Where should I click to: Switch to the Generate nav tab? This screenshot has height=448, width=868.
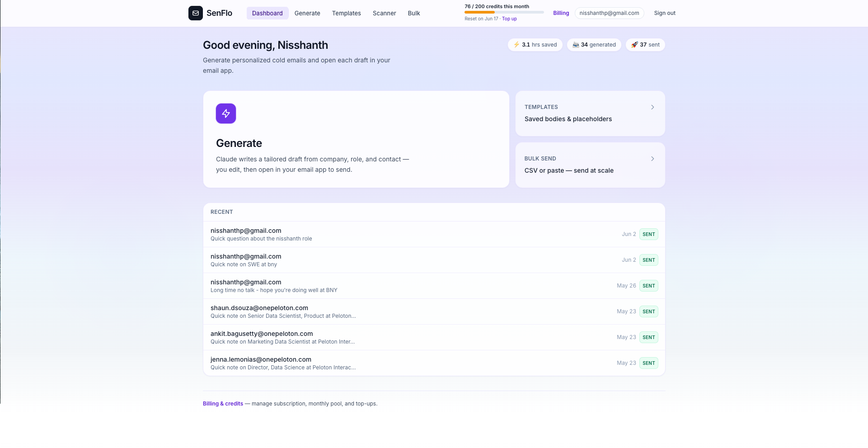(307, 13)
